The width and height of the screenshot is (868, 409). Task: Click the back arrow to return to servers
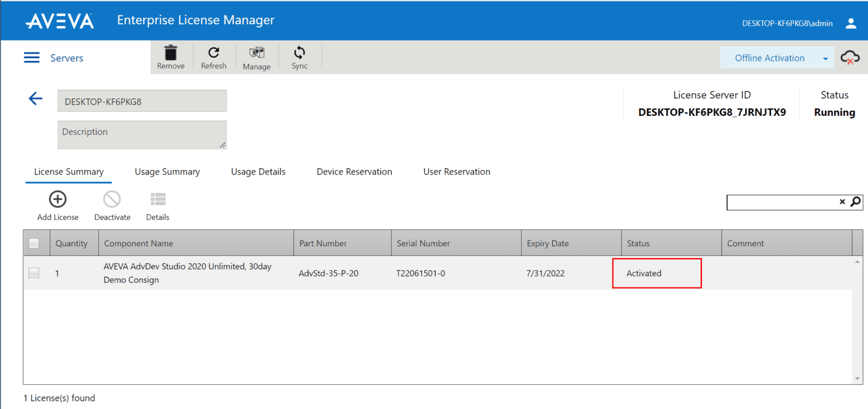pos(35,98)
